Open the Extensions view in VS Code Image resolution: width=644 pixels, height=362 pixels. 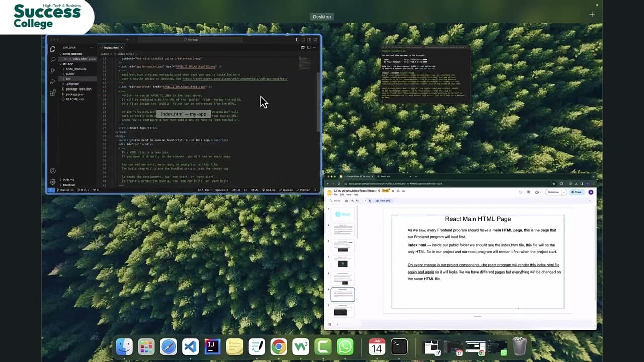tap(53, 93)
